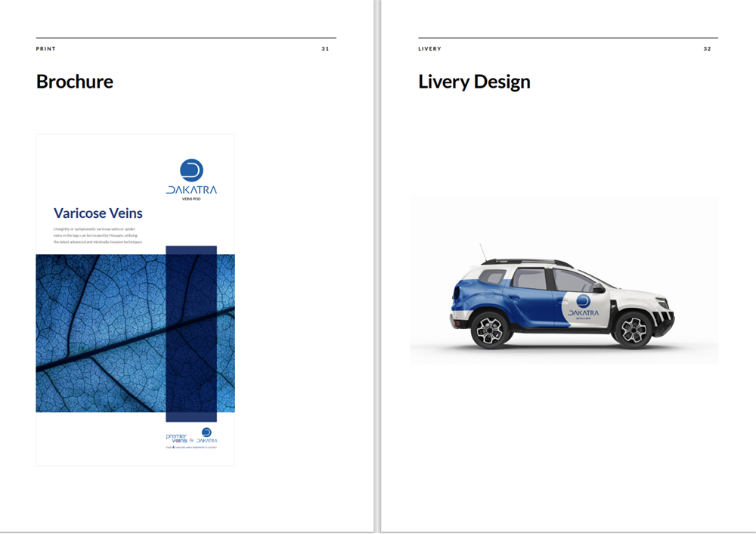Click the brochure paragraph about spider veins
Screen dimensions: 756x534
click(98, 234)
